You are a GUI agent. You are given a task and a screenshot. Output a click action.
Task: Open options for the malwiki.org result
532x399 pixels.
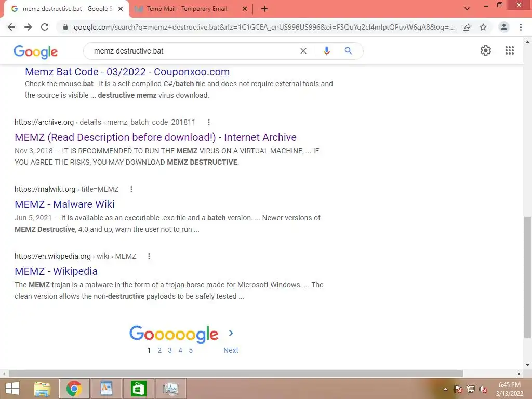click(131, 189)
